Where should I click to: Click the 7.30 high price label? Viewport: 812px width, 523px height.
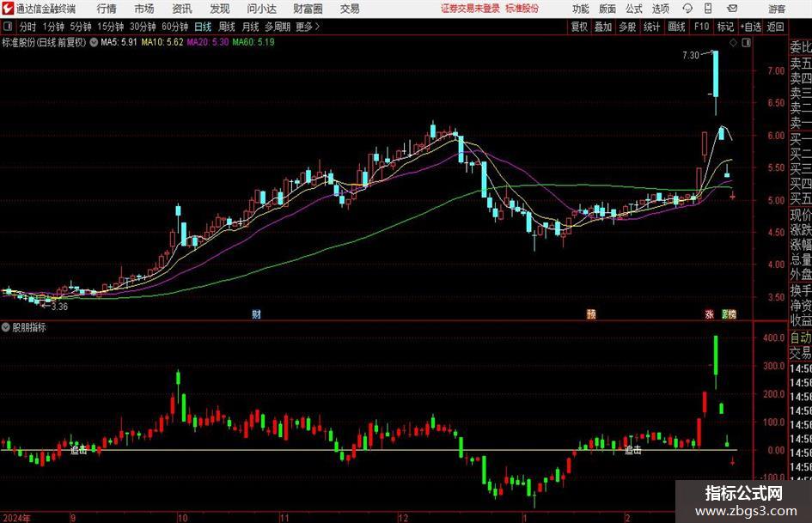(691, 55)
